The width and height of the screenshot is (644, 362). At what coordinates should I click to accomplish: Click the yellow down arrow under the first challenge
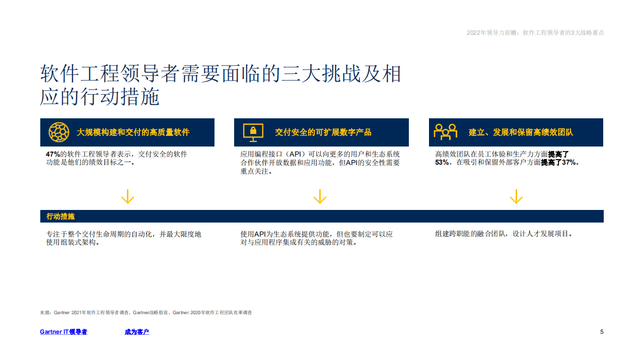(x=127, y=197)
